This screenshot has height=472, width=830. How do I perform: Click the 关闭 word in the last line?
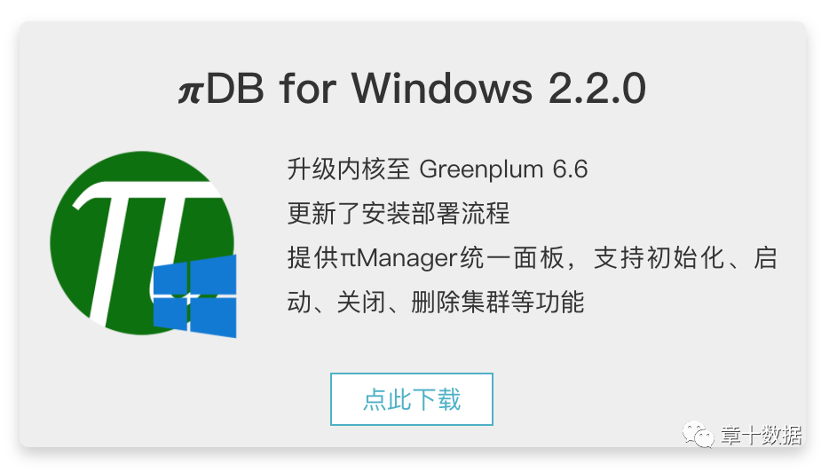click(x=361, y=303)
